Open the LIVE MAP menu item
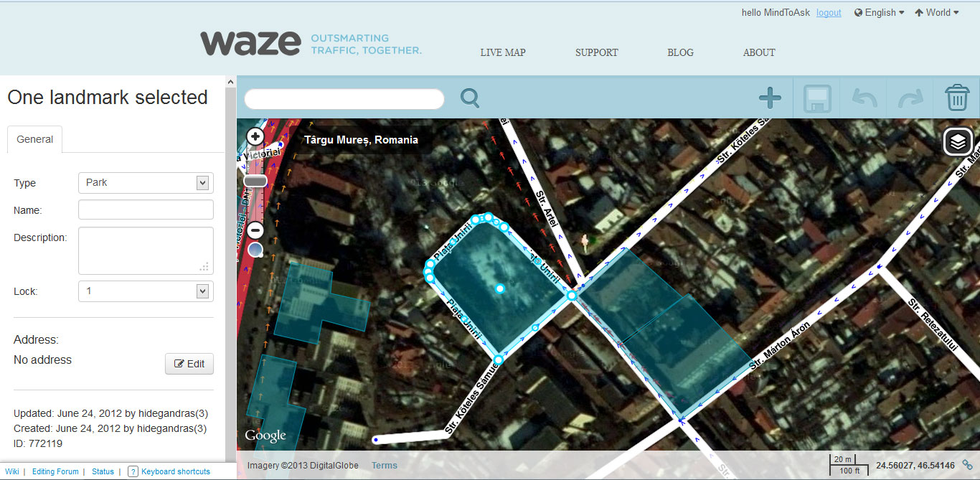The image size is (980, 480). coord(503,52)
